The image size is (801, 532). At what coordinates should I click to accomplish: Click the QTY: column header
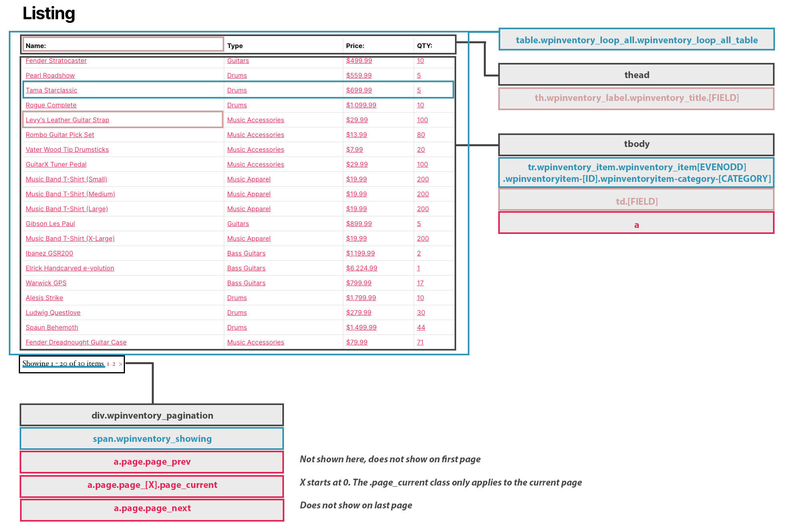425,46
